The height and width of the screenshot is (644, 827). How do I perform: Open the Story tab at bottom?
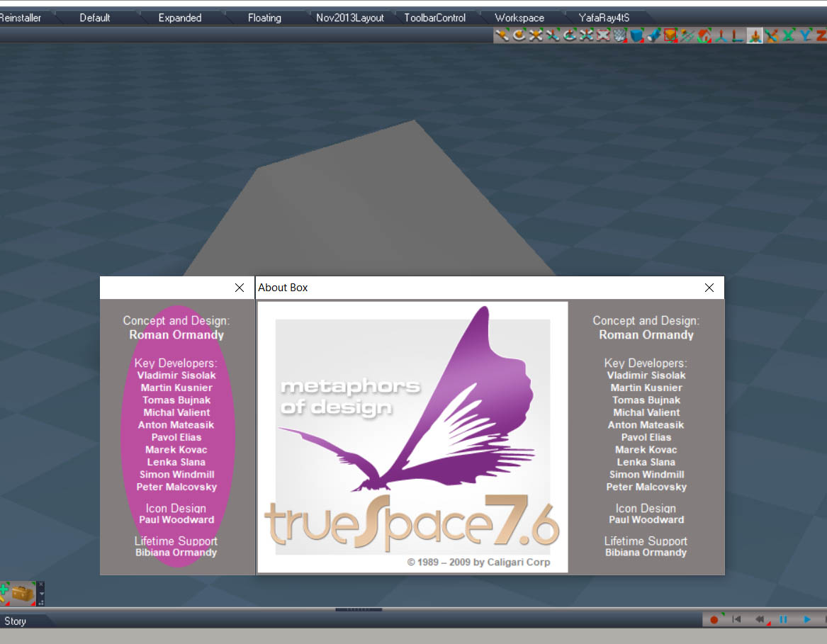16,621
